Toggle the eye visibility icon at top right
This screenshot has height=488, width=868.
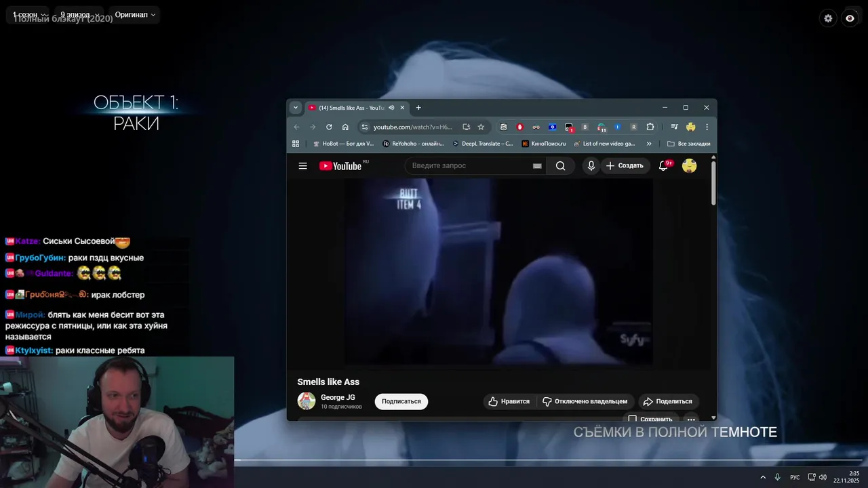click(x=850, y=18)
